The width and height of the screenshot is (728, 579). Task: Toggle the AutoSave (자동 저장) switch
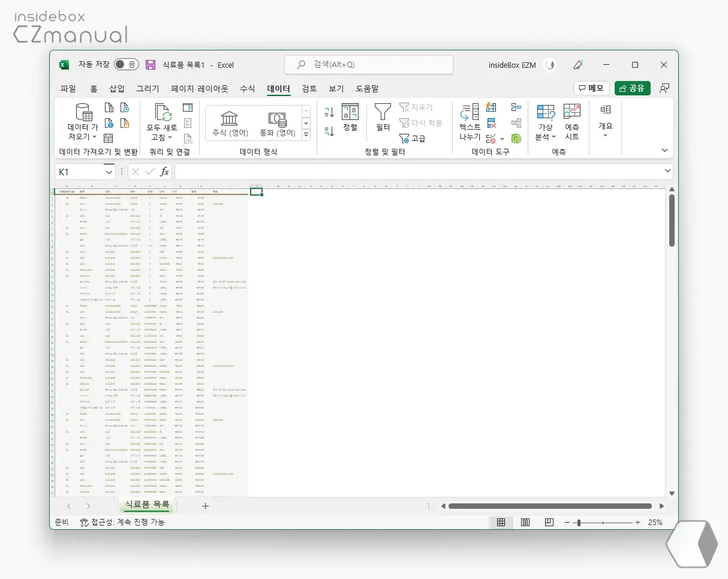click(126, 65)
